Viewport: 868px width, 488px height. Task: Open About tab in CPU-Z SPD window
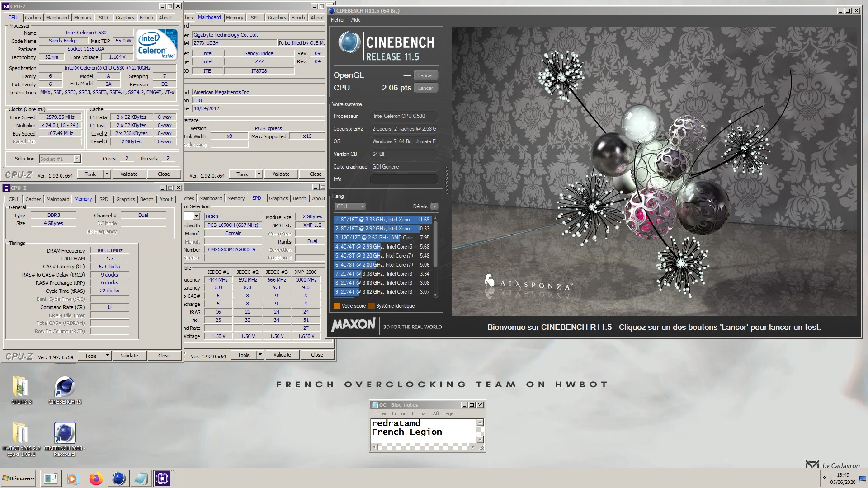[318, 198]
